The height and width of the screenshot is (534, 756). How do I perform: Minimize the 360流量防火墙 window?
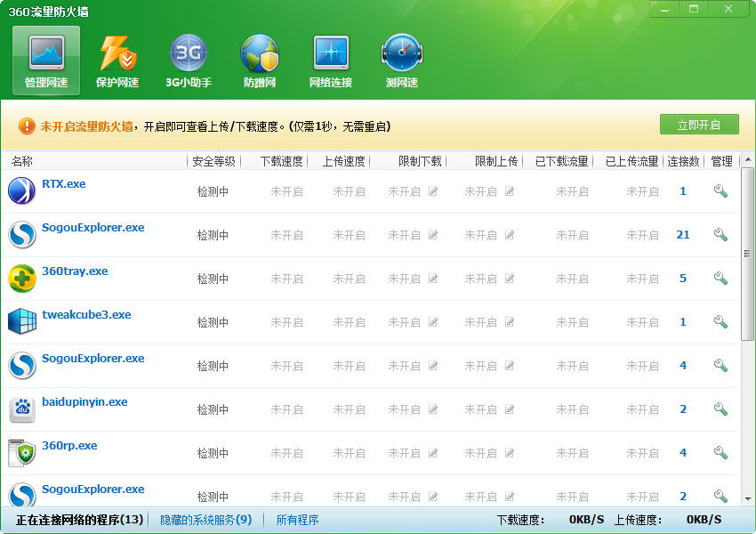665,9
